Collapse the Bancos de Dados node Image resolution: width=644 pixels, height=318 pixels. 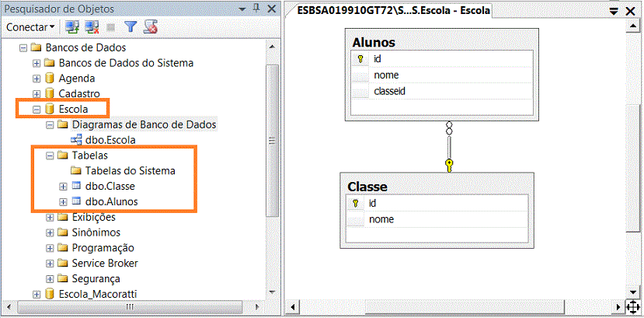point(23,48)
